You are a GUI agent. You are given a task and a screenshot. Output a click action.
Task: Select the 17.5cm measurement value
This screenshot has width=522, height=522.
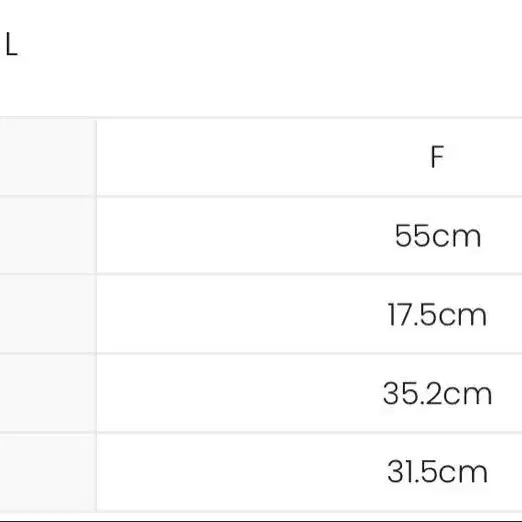437,314
